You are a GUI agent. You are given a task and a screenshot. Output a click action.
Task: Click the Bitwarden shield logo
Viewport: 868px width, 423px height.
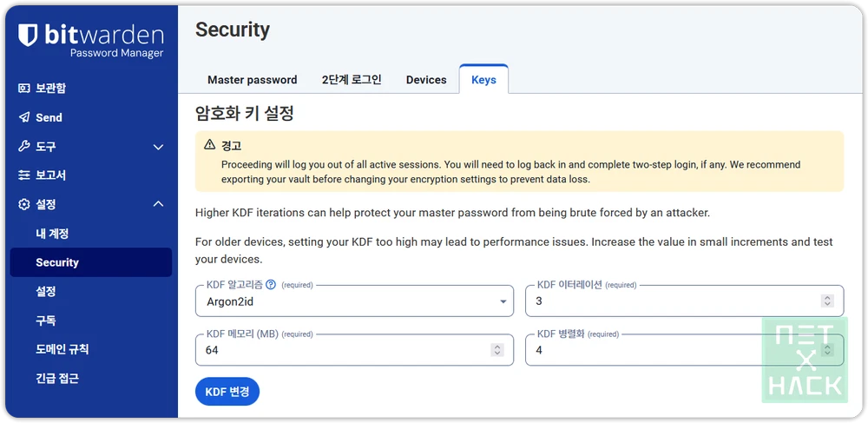[x=28, y=35]
